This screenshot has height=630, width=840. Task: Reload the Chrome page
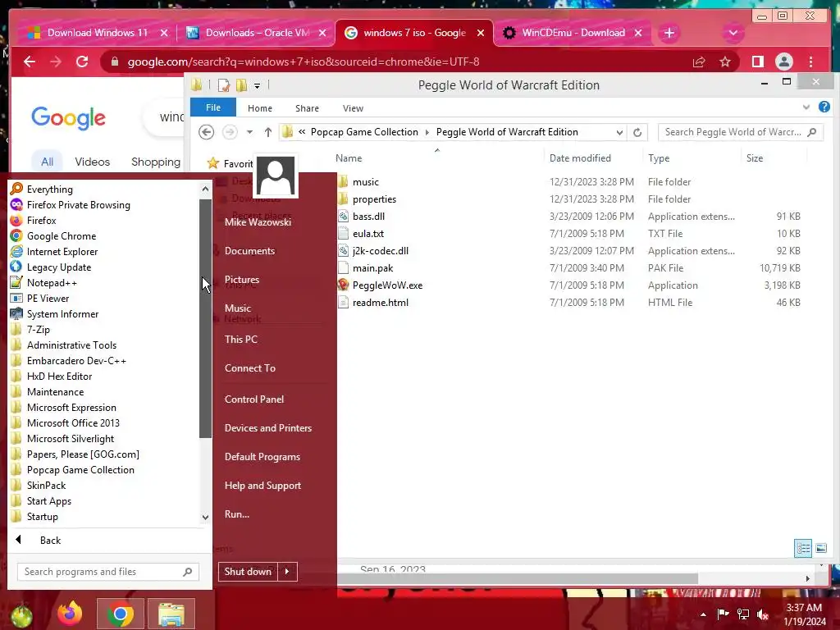click(82, 62)
